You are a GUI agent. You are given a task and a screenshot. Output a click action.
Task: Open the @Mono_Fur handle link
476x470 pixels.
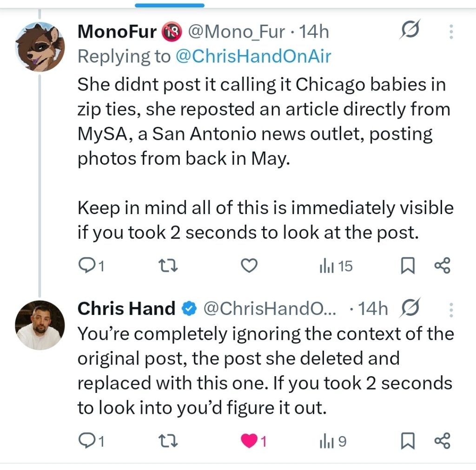tap(236, 32)
